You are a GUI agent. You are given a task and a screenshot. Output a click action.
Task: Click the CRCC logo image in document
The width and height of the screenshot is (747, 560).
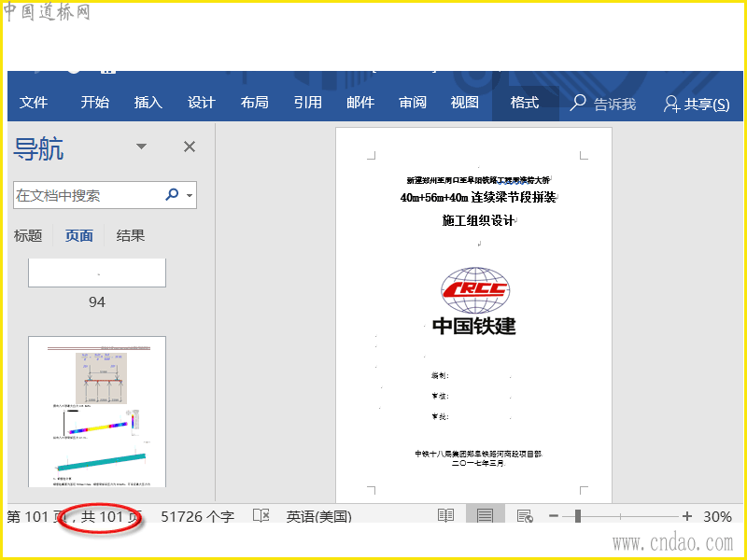coord(475,290)
